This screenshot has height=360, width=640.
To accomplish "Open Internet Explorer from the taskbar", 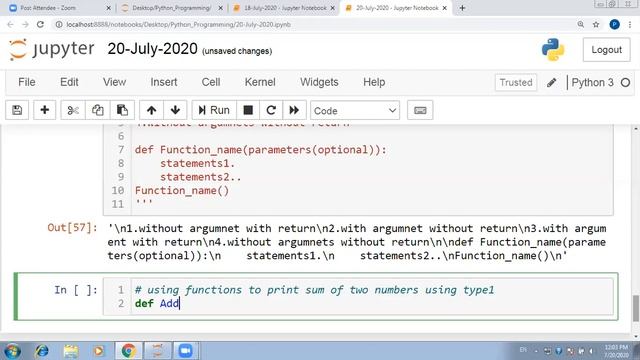I will click(x=42, y=351).
